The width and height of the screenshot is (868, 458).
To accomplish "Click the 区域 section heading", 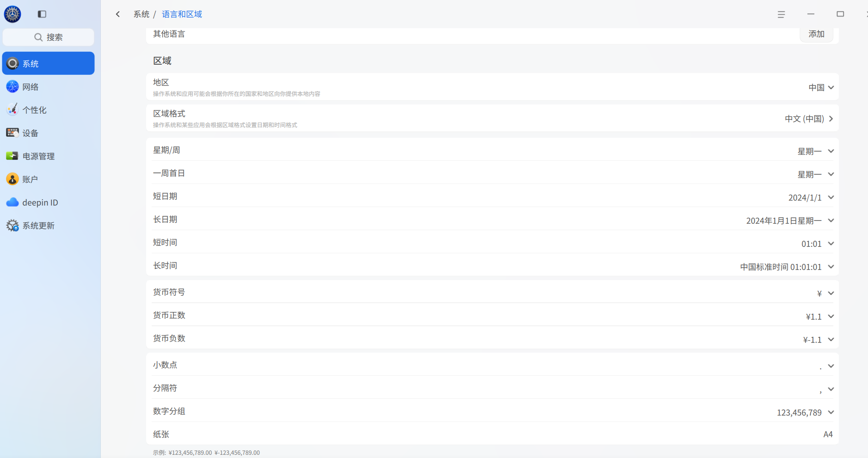I will 162,61.
